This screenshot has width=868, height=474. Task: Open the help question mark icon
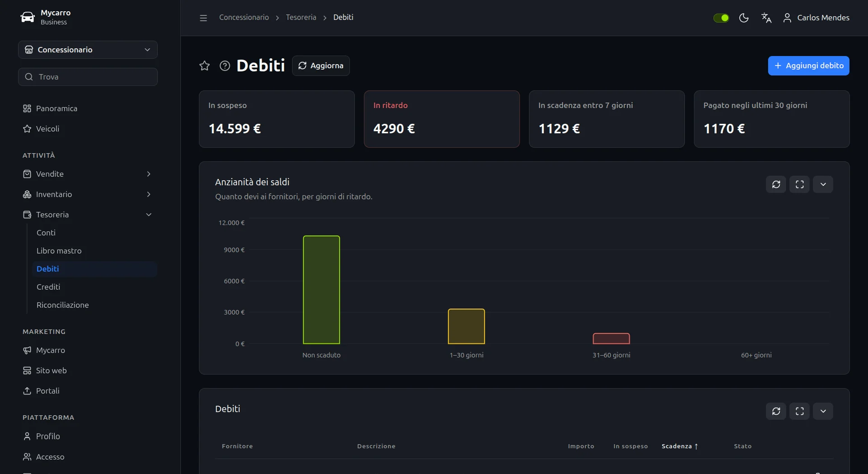(225, 66)
